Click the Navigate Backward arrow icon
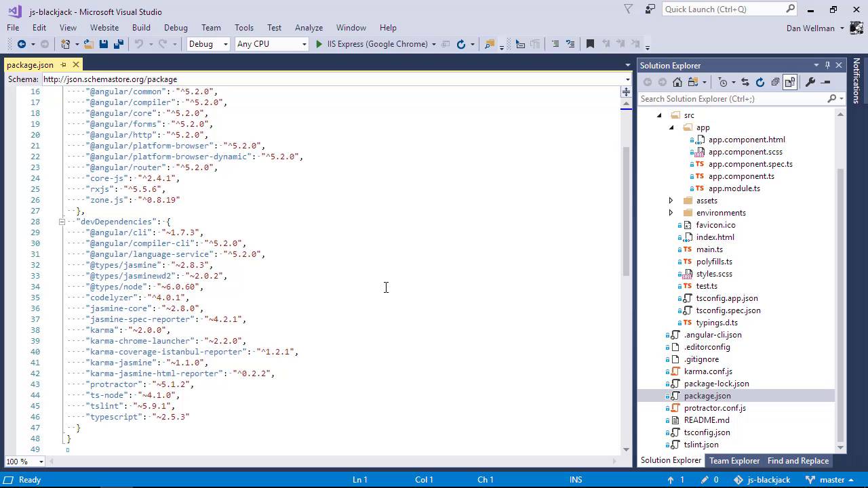The image size is (868, 488). [21, 44]
